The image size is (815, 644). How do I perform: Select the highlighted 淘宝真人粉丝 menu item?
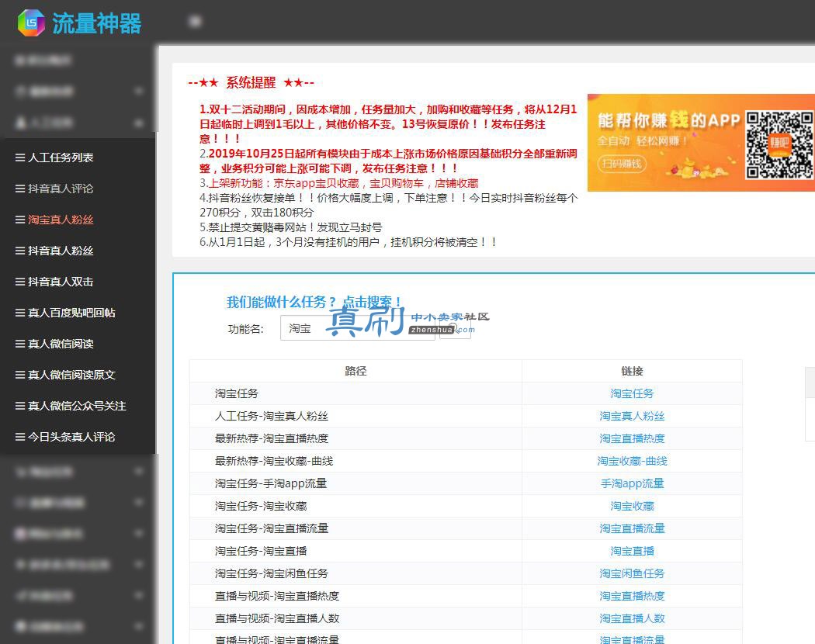coord(61,220)
